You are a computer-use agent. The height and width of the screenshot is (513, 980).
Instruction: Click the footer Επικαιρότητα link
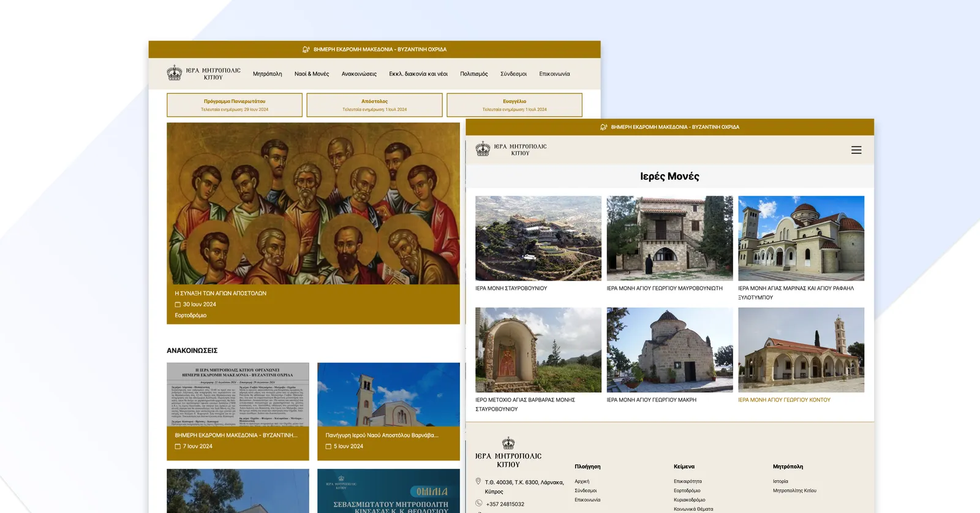688,482
